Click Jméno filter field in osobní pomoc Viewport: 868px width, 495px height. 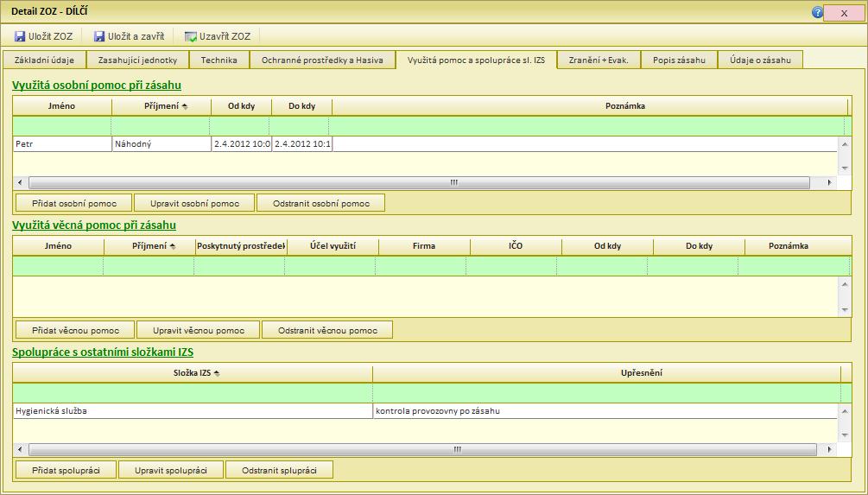pyautogui.click(x=62, y=126)
